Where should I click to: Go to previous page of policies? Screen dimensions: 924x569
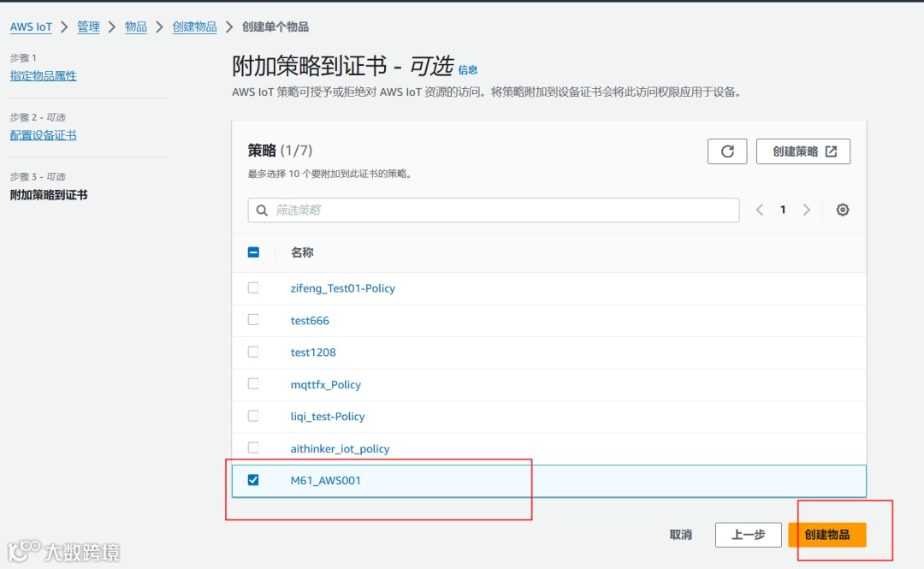760,210
